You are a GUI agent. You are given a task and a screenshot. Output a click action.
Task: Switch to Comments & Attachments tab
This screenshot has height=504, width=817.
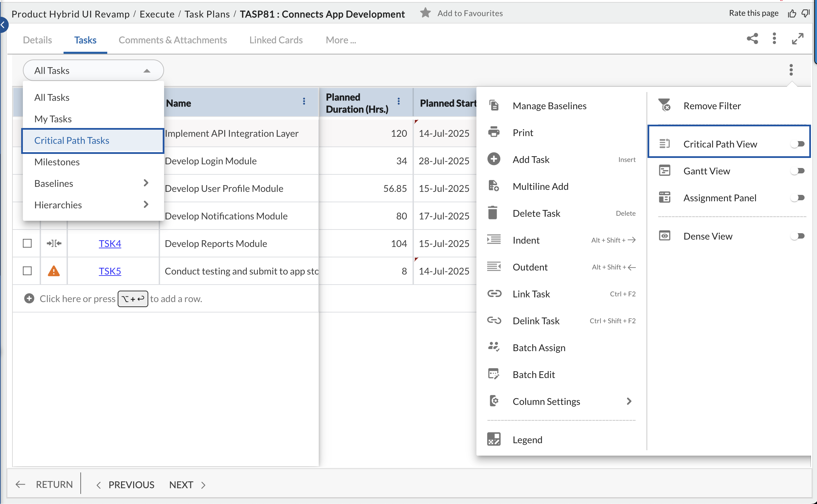tap(172, 40)
